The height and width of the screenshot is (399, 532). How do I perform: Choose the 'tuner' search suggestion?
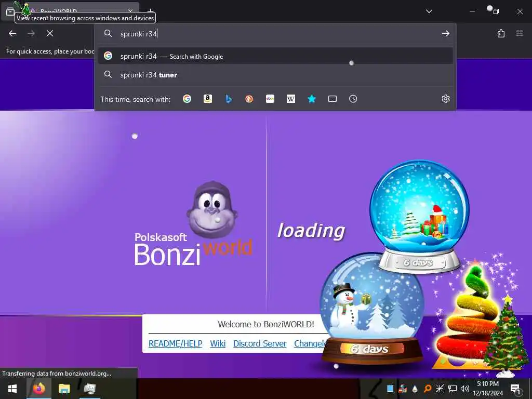click(275, 75)
